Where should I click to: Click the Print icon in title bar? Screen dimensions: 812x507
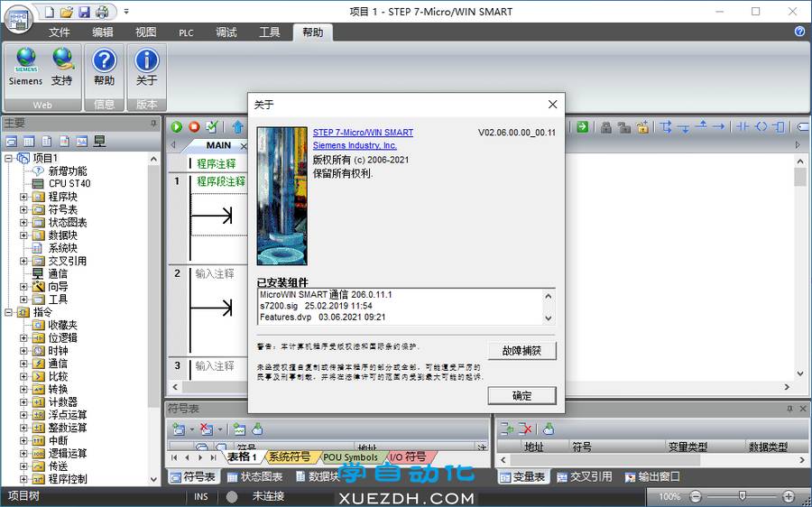click(x=102, y=12)
